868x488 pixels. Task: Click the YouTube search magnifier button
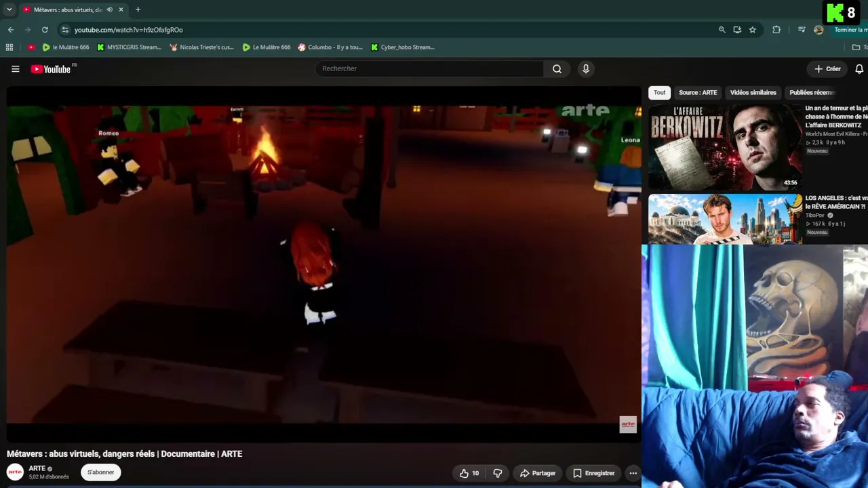[x=557, y=68]
